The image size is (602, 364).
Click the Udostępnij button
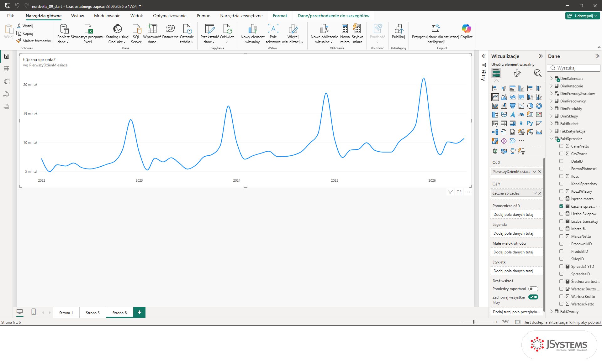coord(583,16)
